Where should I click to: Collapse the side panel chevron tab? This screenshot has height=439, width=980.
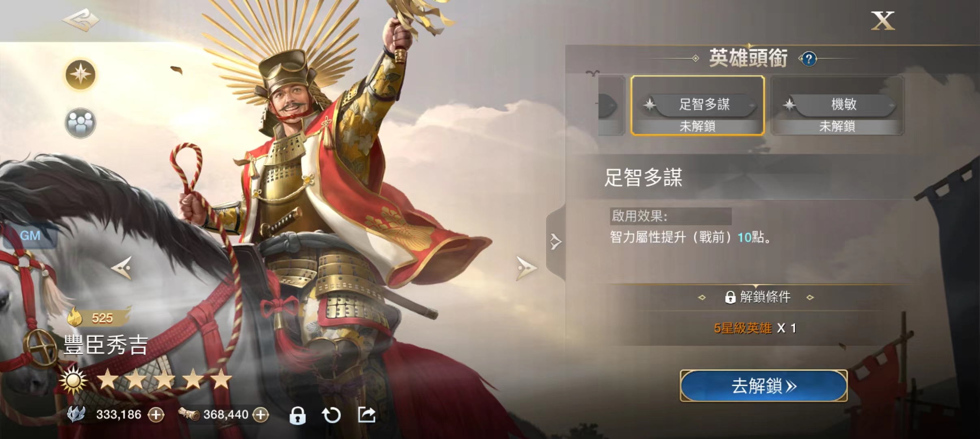pos(555,242)
